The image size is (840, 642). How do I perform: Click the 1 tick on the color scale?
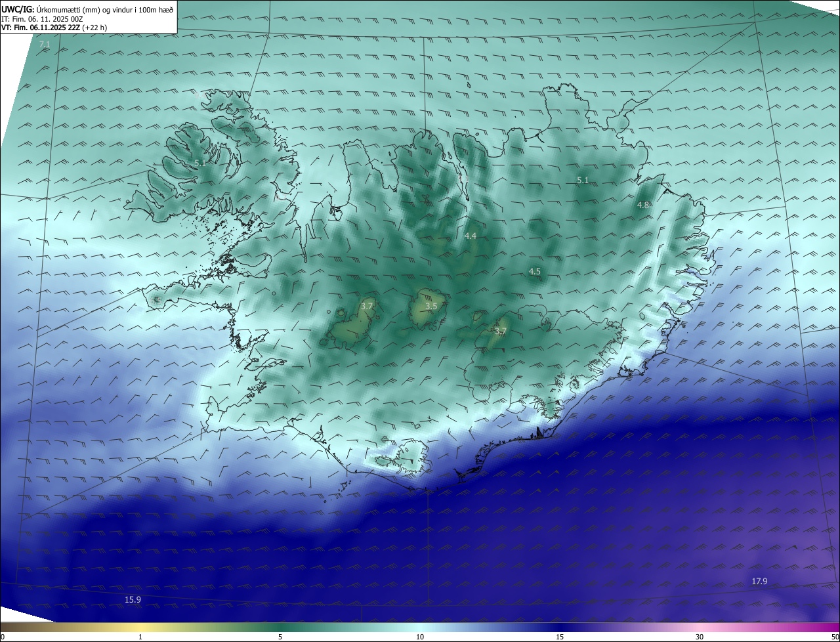point(140,637)
